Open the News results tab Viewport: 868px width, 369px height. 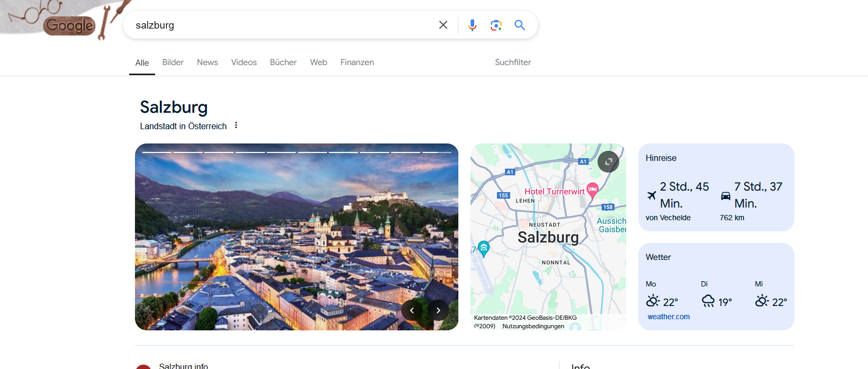(x=207, y=62)
